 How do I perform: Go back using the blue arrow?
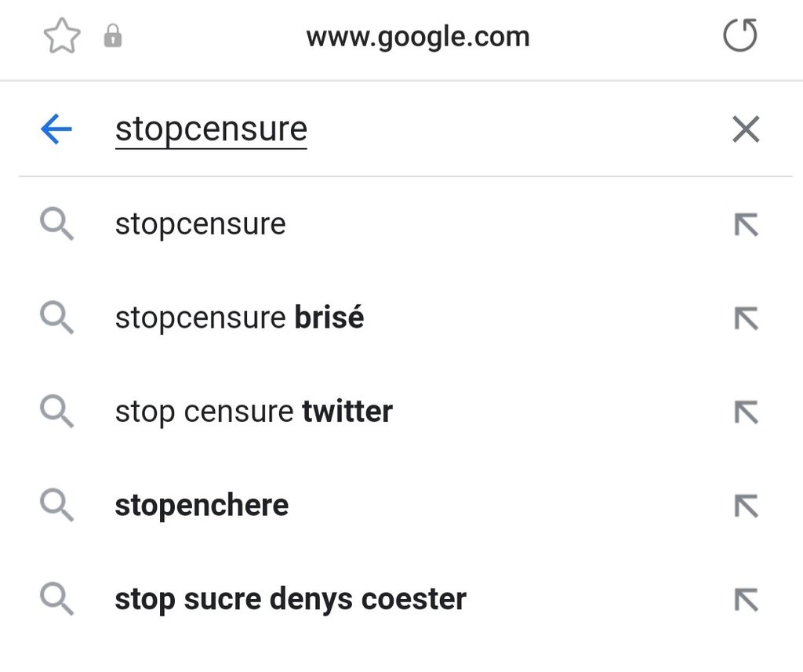click(56, 129)
